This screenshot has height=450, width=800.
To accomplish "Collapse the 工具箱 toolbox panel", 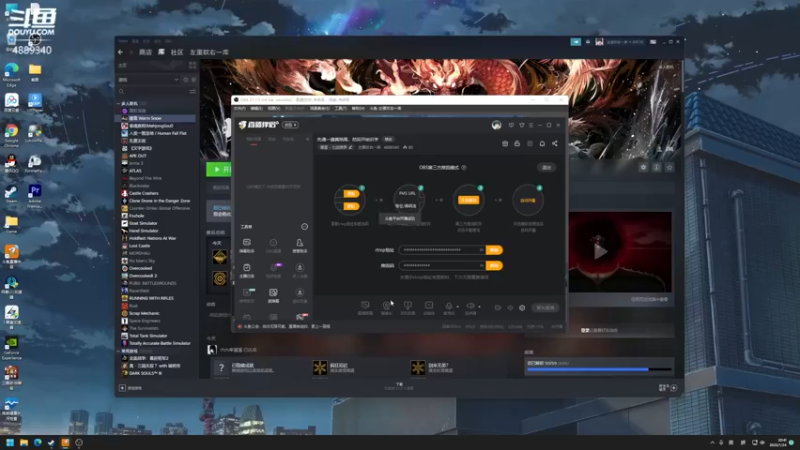I will [305, 227].
